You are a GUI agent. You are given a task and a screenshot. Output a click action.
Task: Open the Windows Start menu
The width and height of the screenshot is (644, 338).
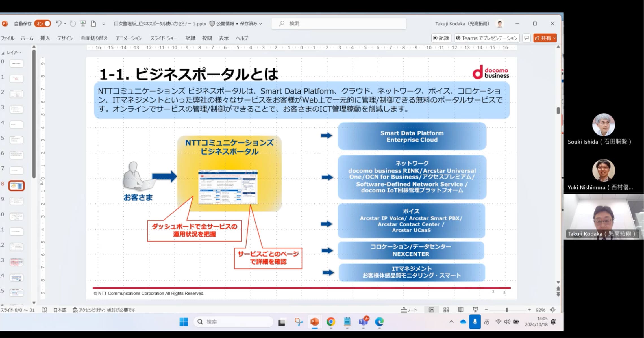click(x=184, y=322)
